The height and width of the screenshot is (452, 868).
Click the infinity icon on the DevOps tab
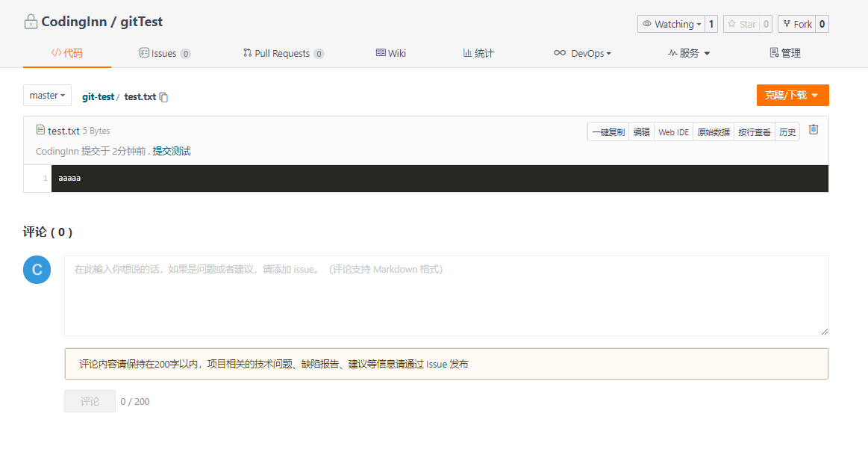click(560, 52)
